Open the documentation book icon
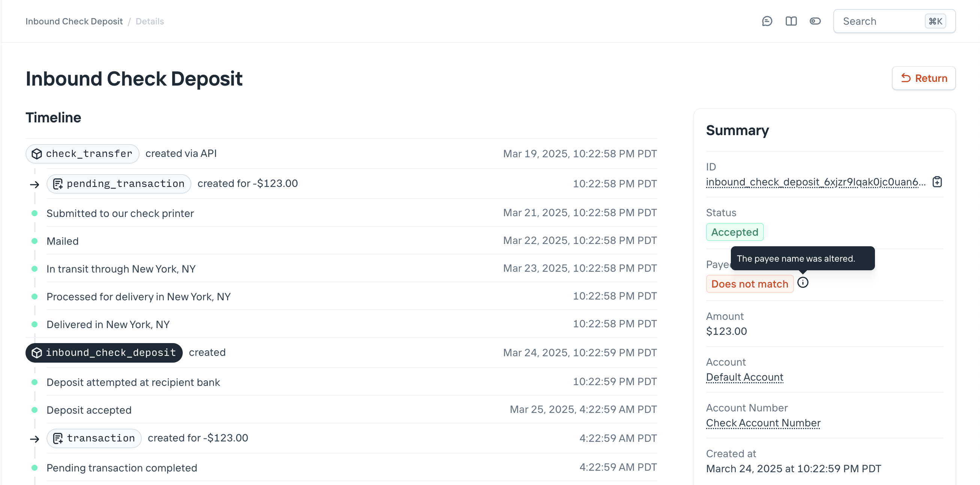The width and height of the screenshot is (980, 485). click(791, 21)
